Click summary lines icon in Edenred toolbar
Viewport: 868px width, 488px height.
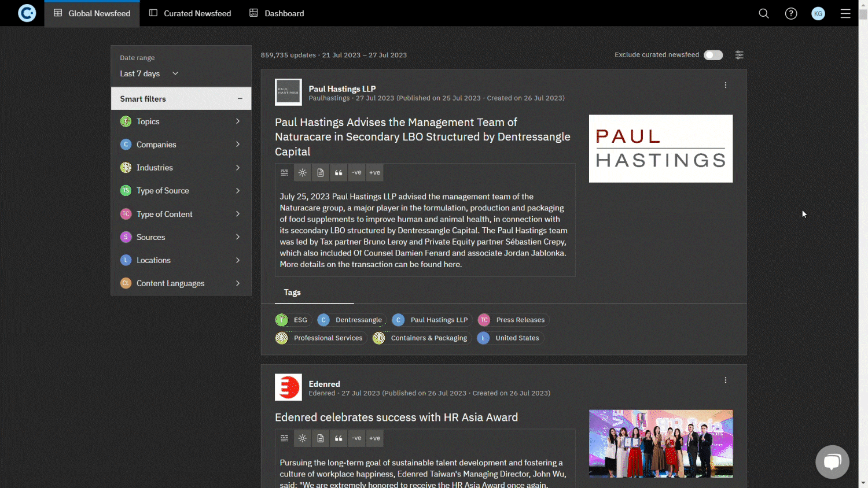click(284, 438)
